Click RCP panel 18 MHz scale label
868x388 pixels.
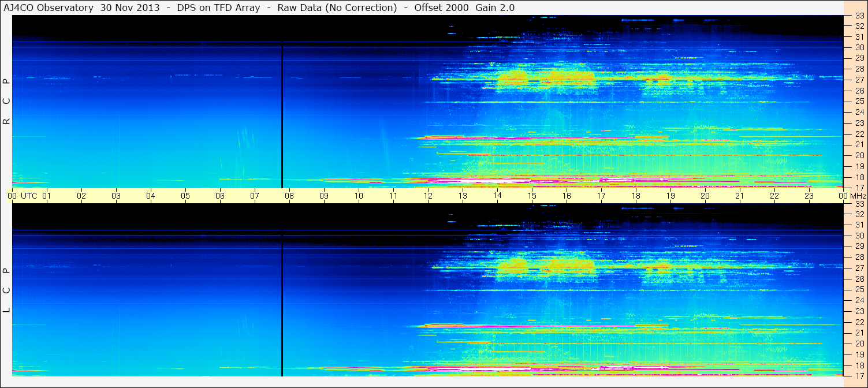pos(859,177)
